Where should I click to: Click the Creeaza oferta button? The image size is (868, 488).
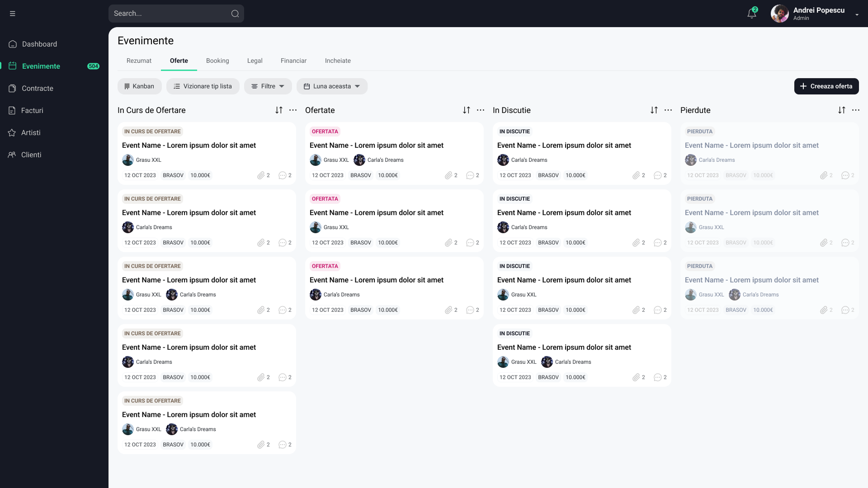click(826, 86)
